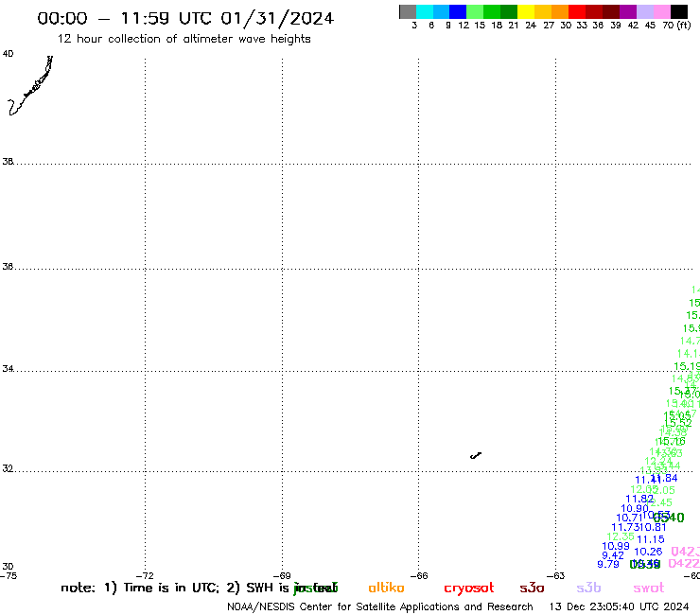Image resolution: width=700 pixels, height=615 pixels.
Task: Click the legend value '24'
Action: pyautogui.click(x=531, y=26)
